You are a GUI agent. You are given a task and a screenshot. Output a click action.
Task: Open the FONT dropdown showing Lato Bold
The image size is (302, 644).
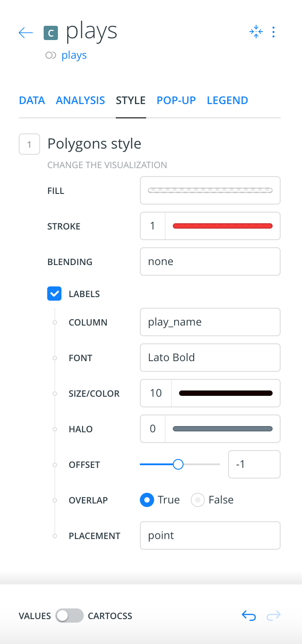point(210,358)
